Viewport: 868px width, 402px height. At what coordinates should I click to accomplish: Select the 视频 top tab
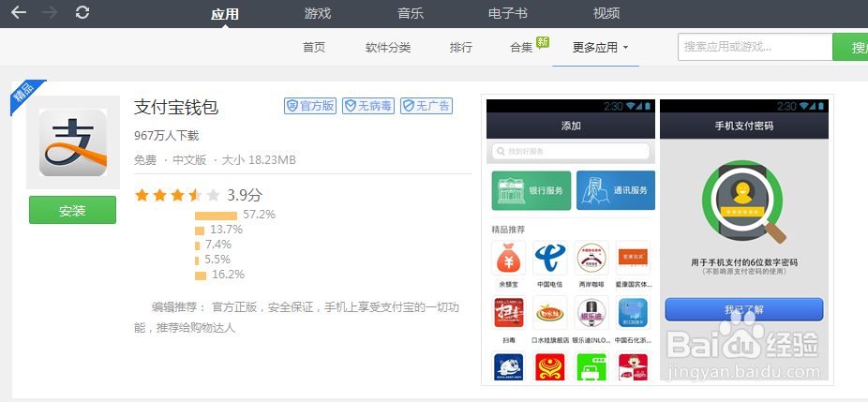606,13
